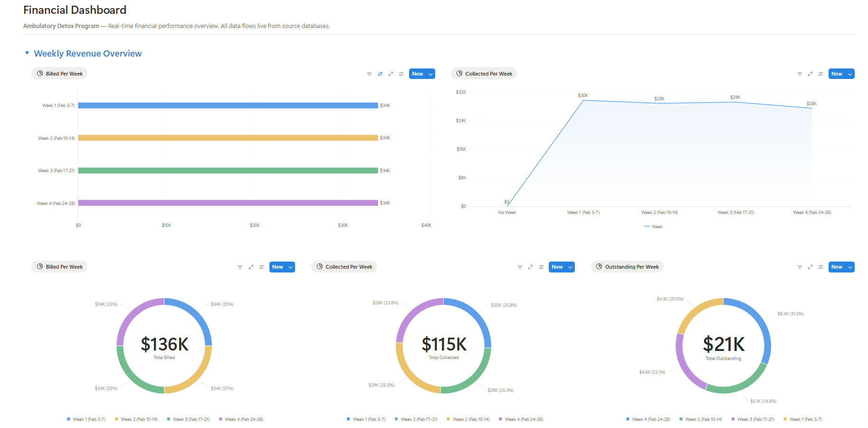The height and width of the screenshot is (428, 868).
Task: Collapse the Weekly Revenue Overview section
Action: pyautogui.click(x=27, y=53)
